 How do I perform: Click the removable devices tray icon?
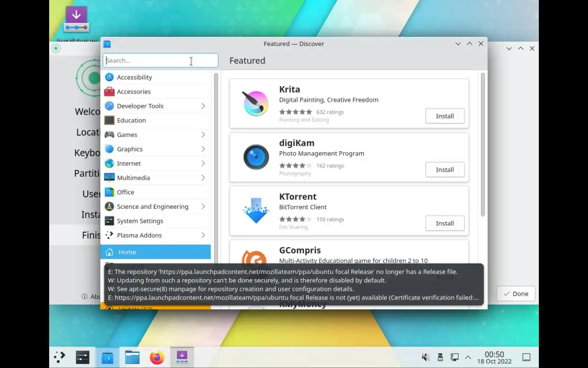(440, 357)
